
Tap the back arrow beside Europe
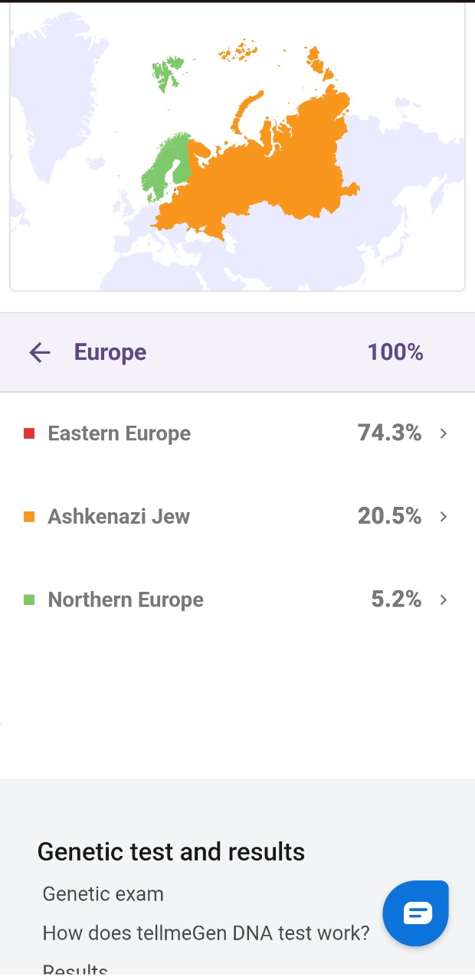39,352
